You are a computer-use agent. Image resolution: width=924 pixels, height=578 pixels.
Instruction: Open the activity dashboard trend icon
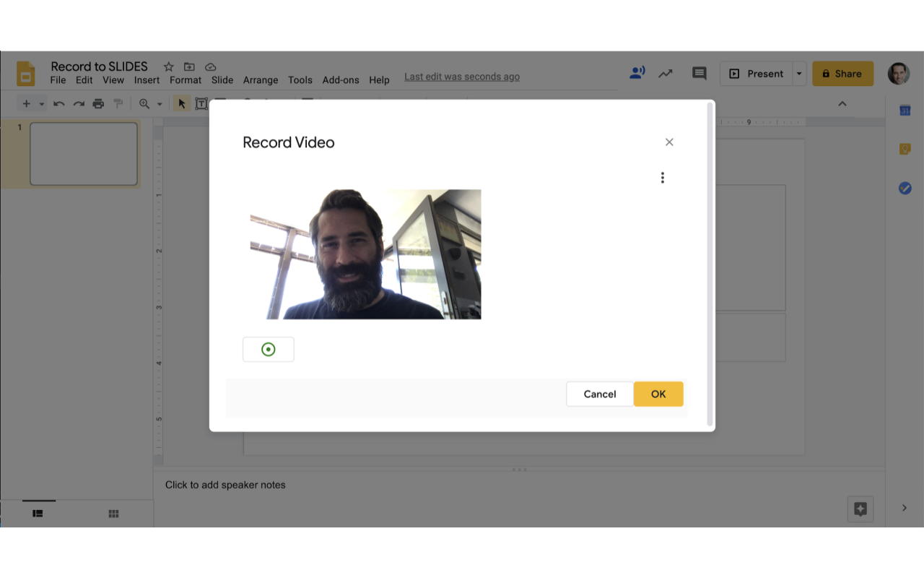[666, 73]
